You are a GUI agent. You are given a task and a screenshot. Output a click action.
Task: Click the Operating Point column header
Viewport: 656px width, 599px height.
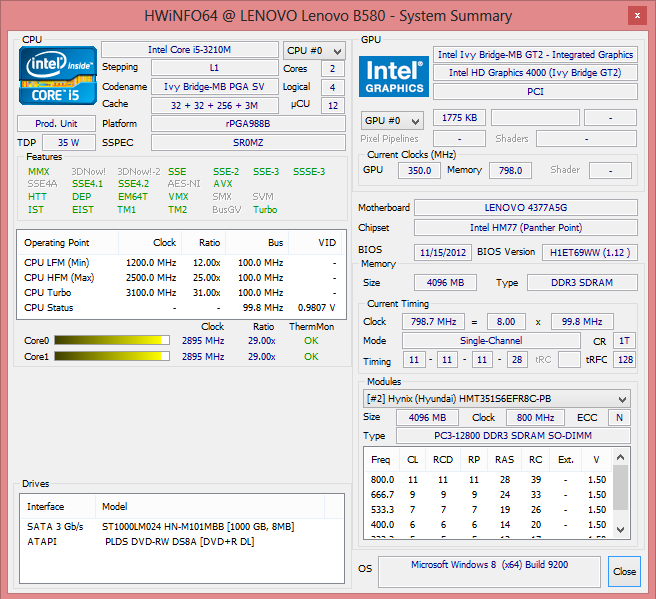68,243
